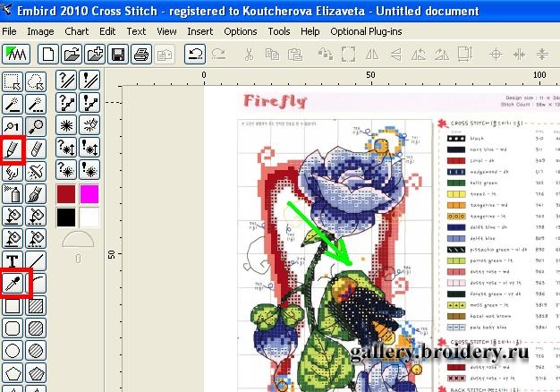This screenshot has width=560, height=392.
Task: Select the filled circle shape tool
Action: [36, 351]
